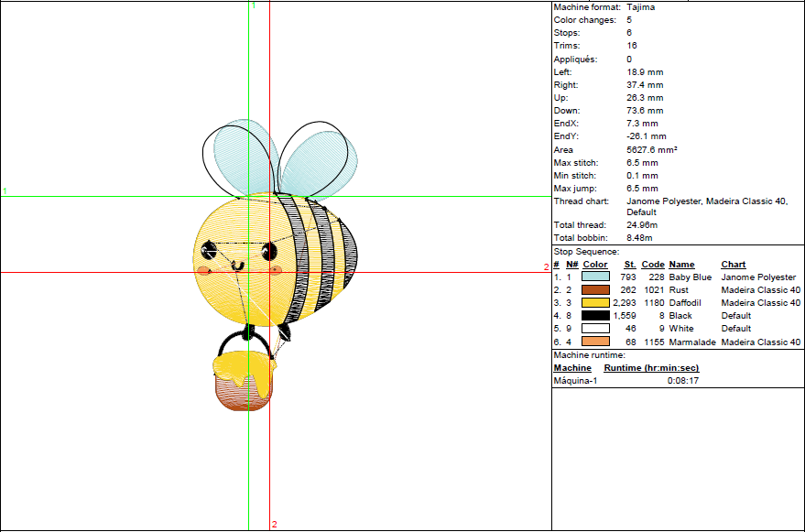Click the "Color" column header

coord(595,265)
